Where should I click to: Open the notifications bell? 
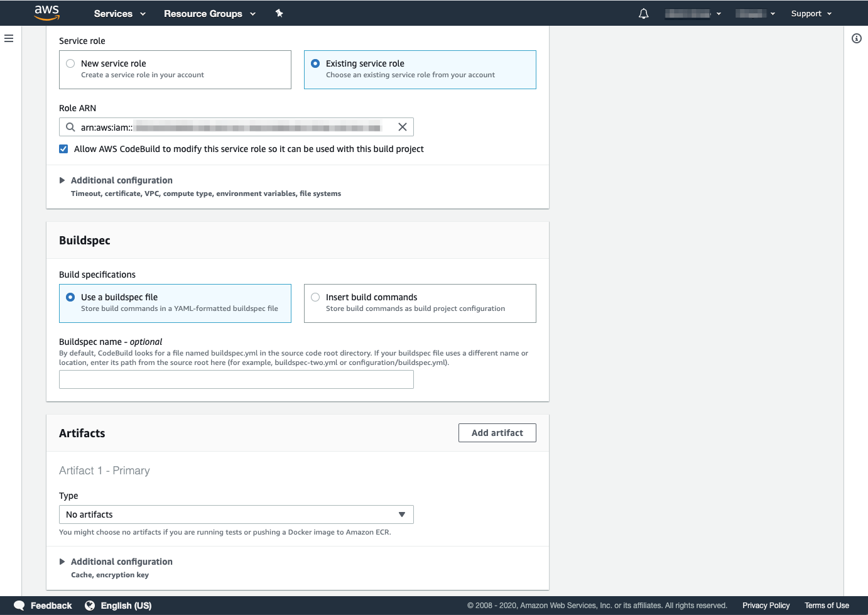tap(643, 14)
